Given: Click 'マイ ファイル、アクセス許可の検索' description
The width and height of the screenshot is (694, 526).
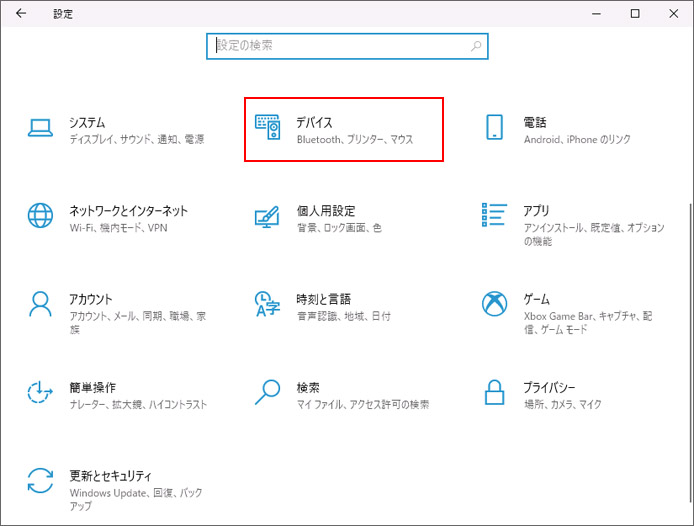Looking at the screenshot, I should click(363, 404).
